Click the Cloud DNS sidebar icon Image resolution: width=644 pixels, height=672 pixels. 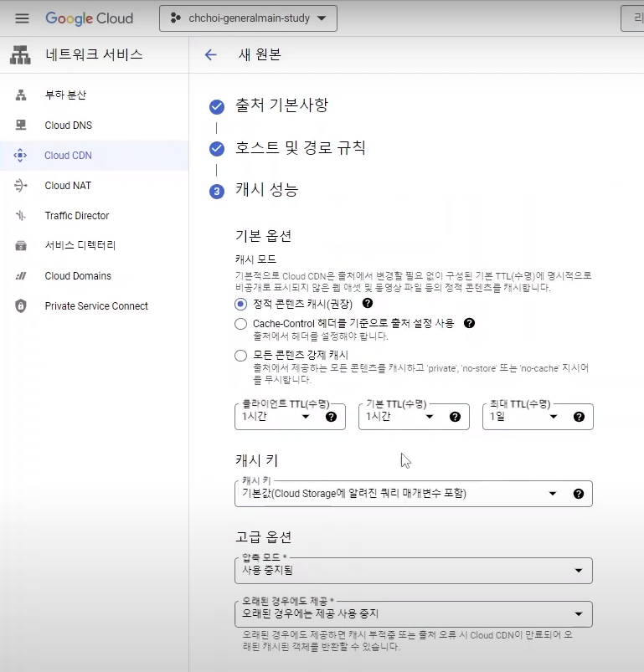[x=21, y=126]
